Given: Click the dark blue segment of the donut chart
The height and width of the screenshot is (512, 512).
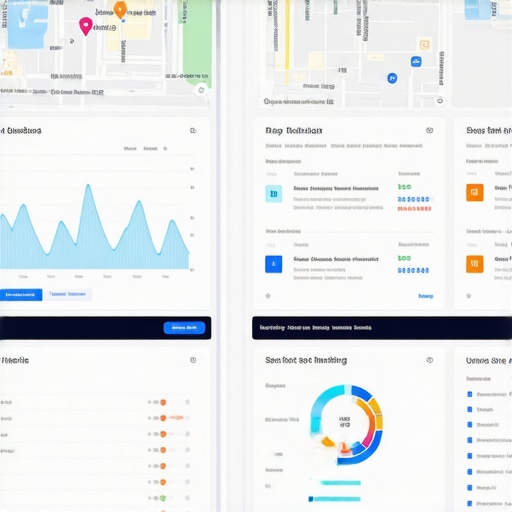Looking at the screenshot, I should point(372,451).
